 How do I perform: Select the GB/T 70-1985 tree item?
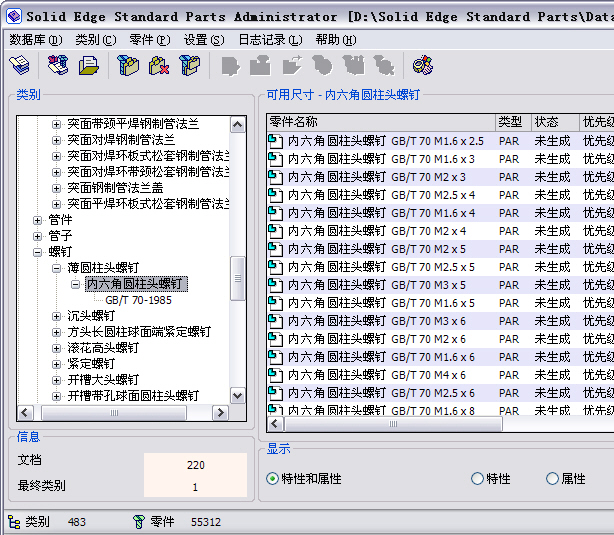click(139, 300)
